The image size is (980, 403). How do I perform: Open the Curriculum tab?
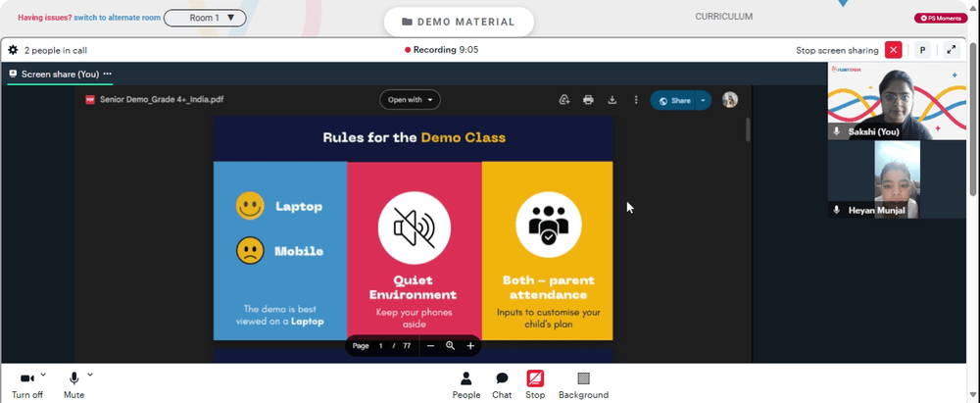(x=724, y=17)
